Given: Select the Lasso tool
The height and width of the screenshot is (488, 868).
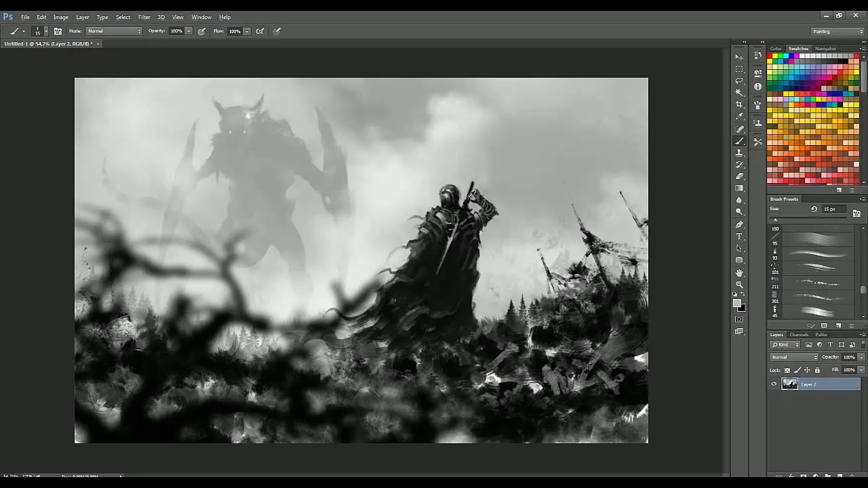Looking at the screenshot, I should (739, 81).
